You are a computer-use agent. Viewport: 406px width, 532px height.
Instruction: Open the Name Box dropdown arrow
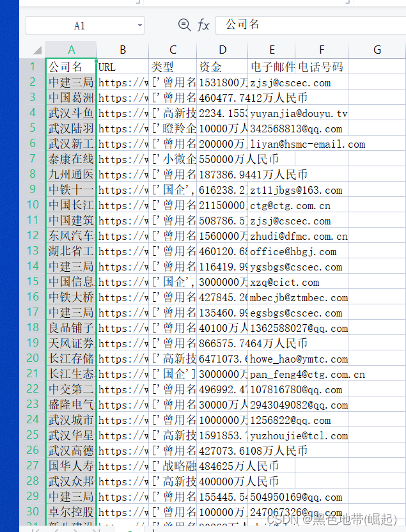[139, 26]
